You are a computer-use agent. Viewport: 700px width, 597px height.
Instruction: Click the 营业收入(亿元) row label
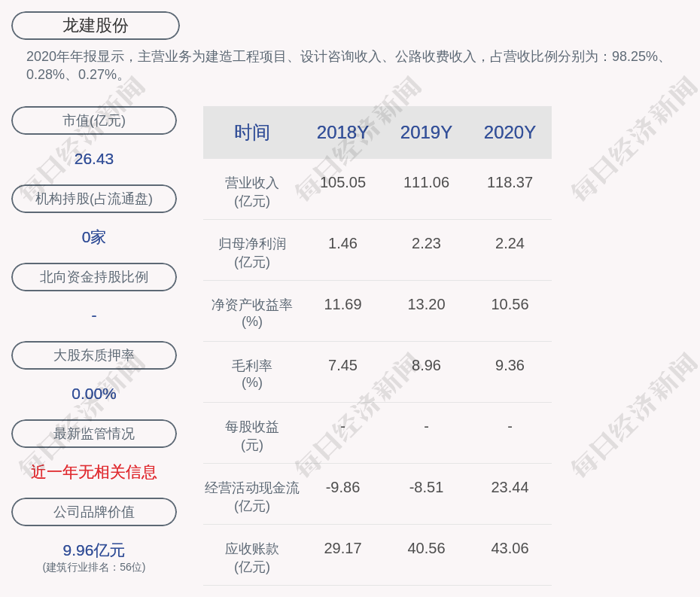click(x=252, y=192)
